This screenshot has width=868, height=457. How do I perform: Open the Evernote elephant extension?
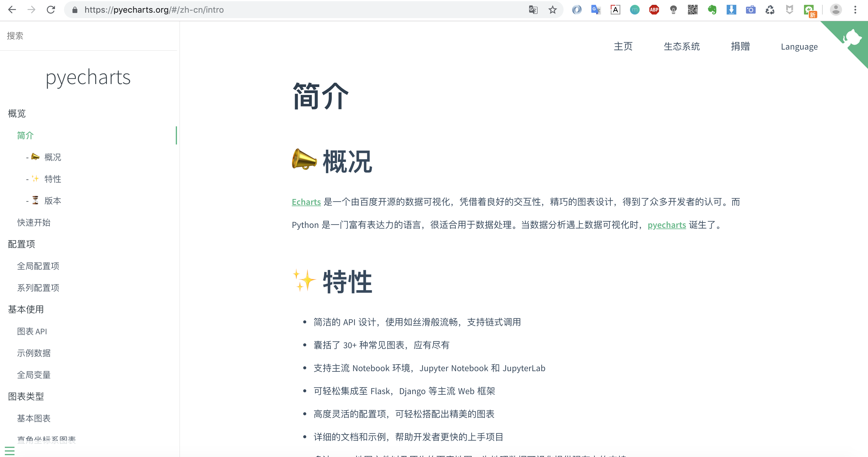712,10
